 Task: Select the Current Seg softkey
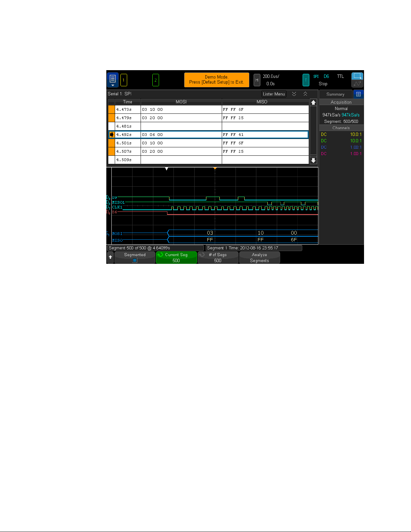pos(176,257)
